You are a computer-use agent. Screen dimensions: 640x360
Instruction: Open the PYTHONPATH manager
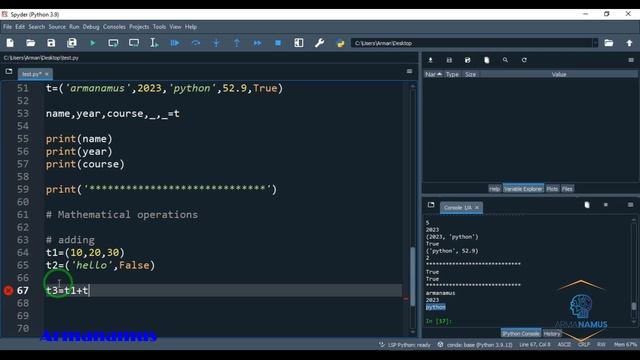[x=340, y=43]
